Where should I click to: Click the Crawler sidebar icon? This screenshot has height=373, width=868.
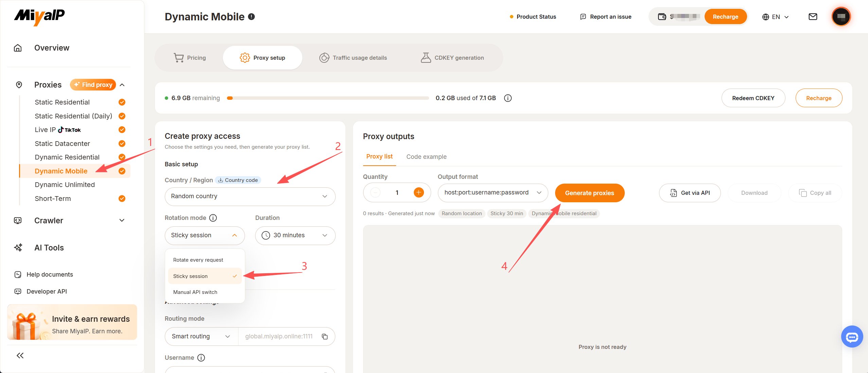pos(18,221)
